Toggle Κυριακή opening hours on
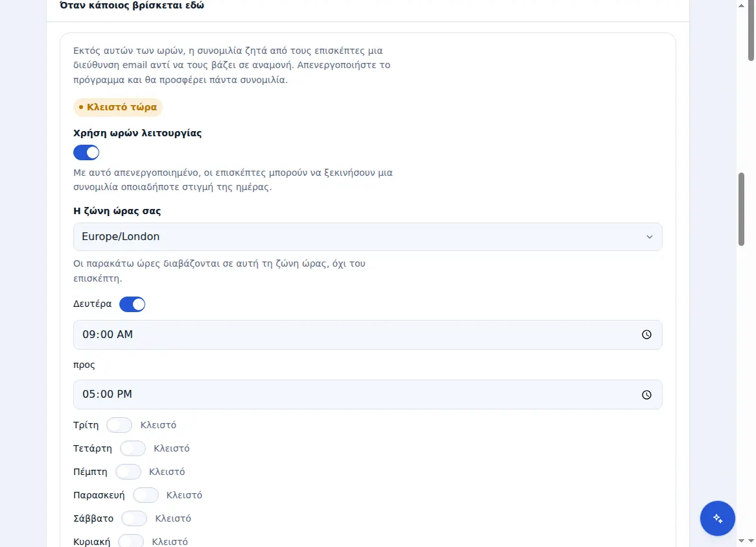Image resolution: width=756 pixels, height=547 pixels. click(x=131, y=542)
